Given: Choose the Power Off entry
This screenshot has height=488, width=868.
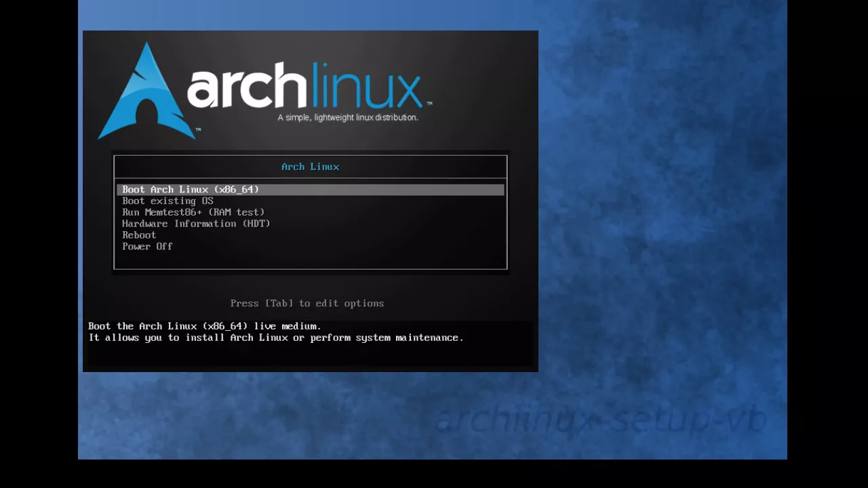Looking at the screenshot, I should (x=147, y=247).
